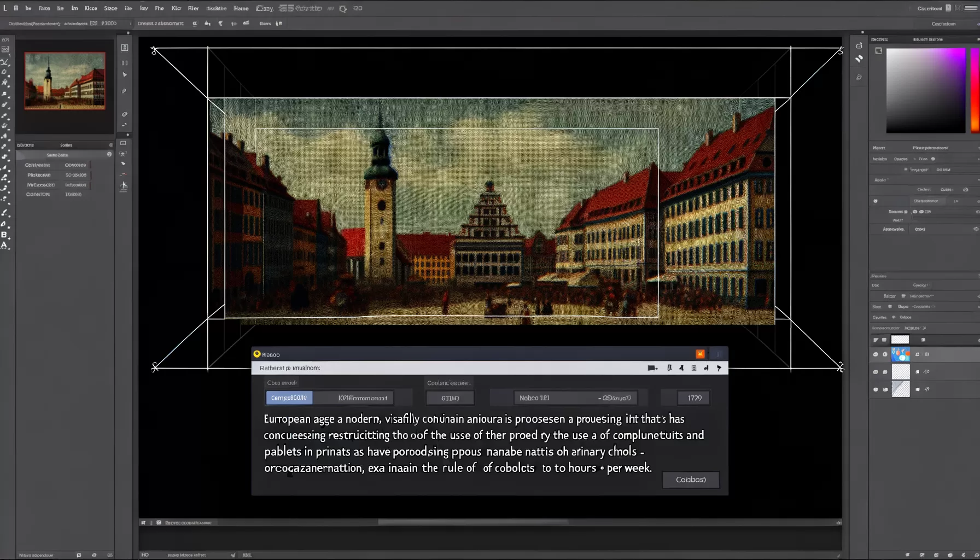Open the Farce menu
Viewport: 980px width, 560px height.
44,8
